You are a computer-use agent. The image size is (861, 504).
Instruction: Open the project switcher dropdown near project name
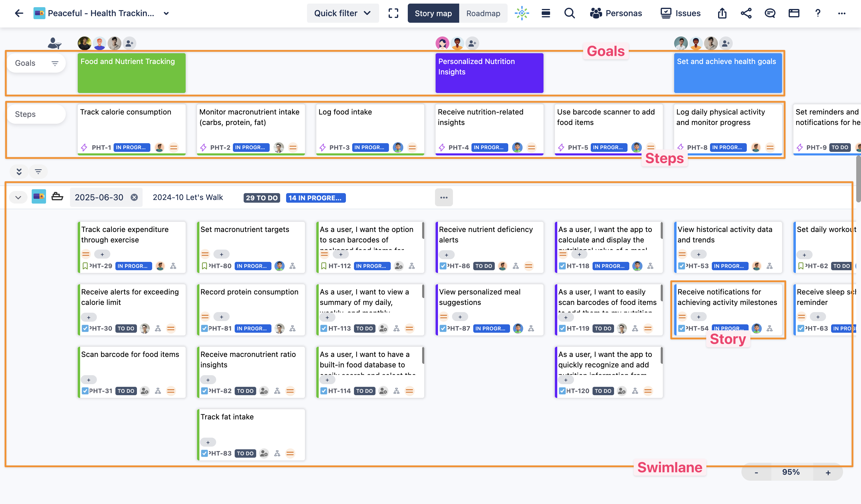166,13
